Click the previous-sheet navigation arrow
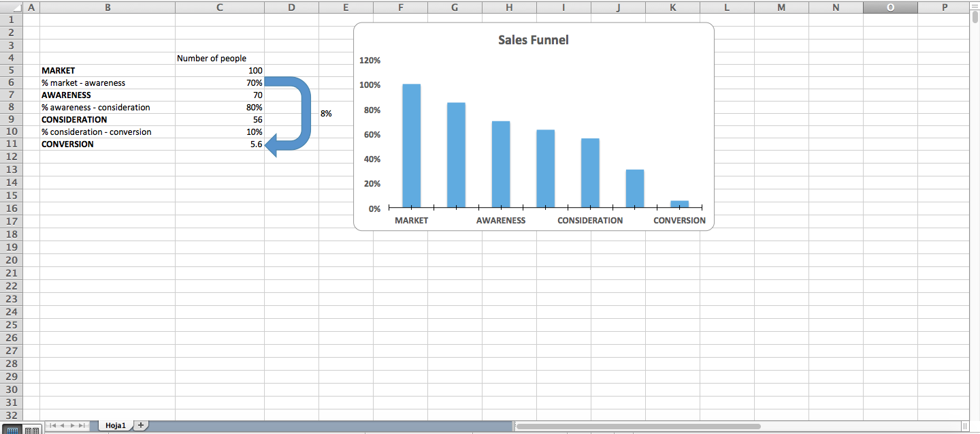980x434 pixels. pyautogui.click(x=63, y=425)
